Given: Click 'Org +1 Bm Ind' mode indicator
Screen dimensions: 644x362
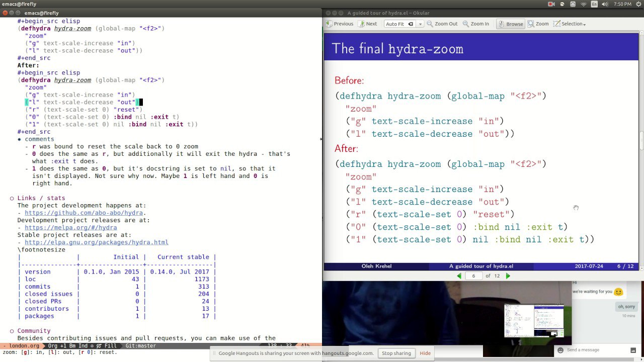Looking at the screenshot, I should coord(69,346).
